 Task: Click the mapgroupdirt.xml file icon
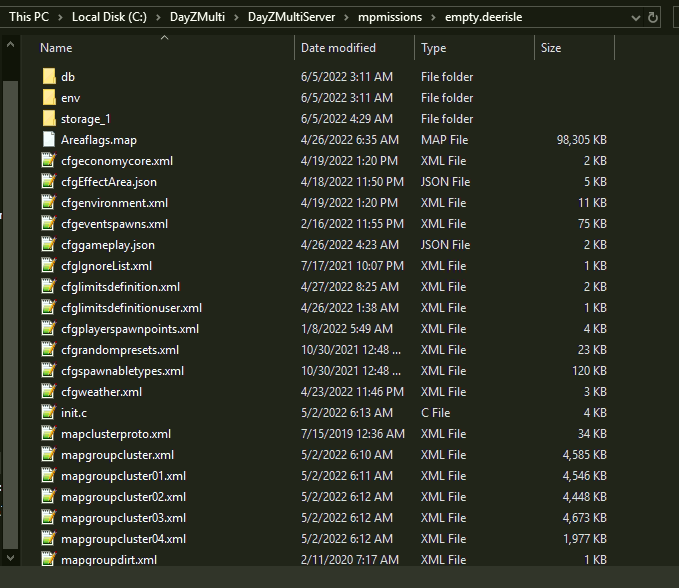point(49,559)
